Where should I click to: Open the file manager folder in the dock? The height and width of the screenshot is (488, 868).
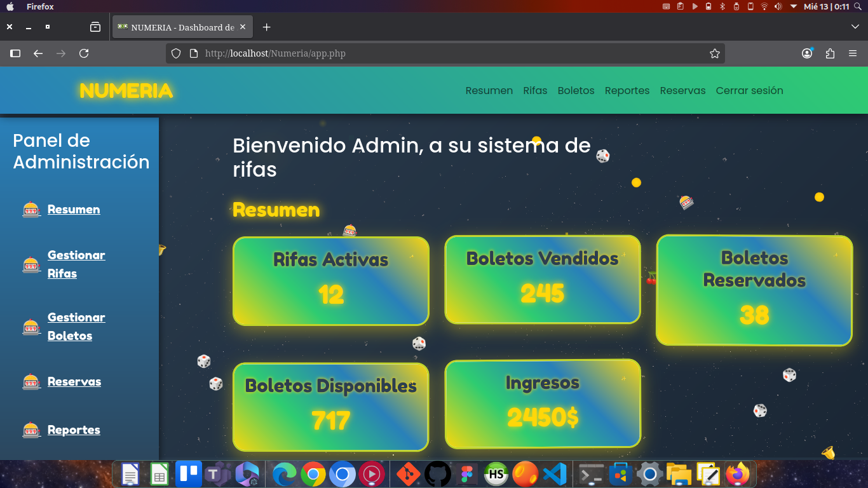[679, 474]
